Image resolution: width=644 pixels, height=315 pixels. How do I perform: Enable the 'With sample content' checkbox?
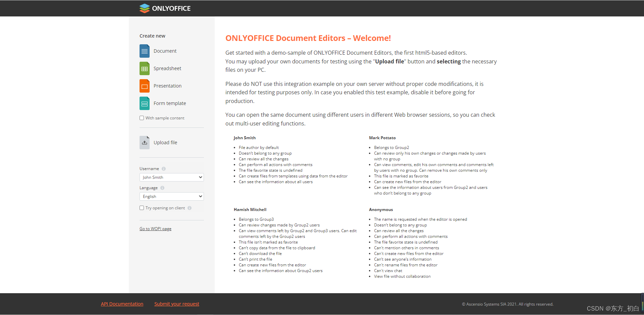coord(142,118)
